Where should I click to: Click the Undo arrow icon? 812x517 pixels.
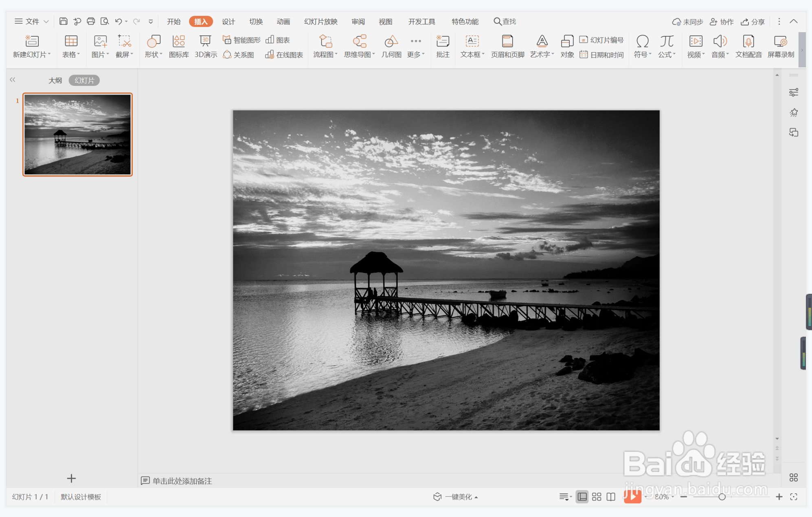[x=119, y=21]
